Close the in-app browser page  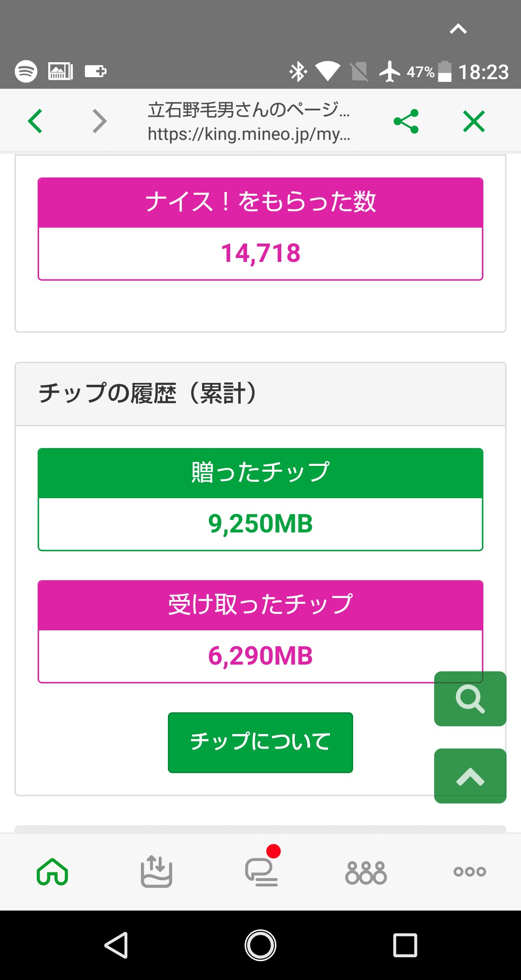(474, 121)
